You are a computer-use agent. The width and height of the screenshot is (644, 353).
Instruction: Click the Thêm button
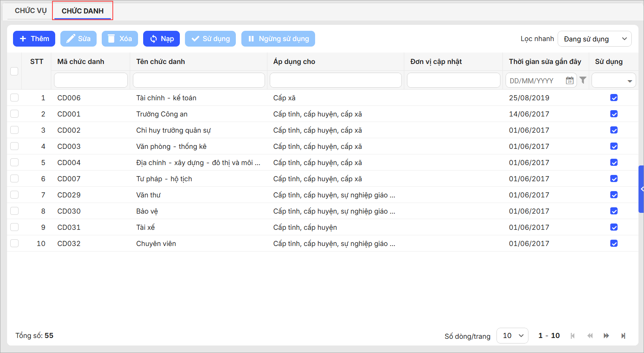point(34,39)
